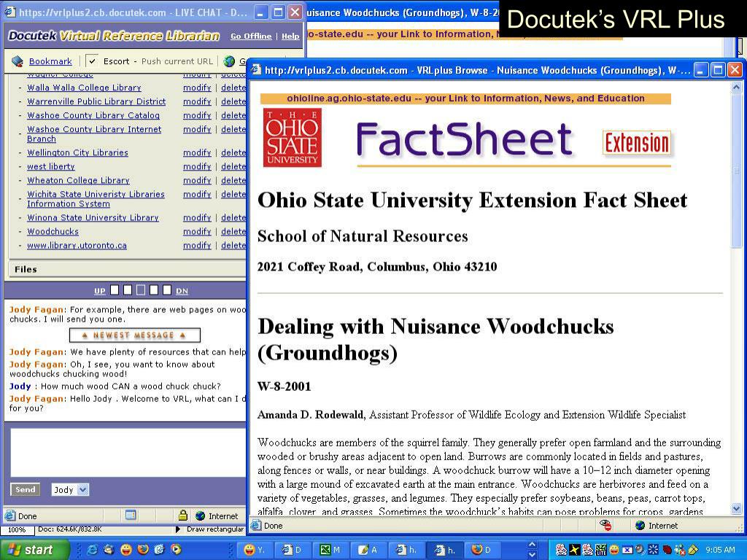Open Walla Walla College Library link
The height and width of the screenshot is (560, 747).
[84, 87]
